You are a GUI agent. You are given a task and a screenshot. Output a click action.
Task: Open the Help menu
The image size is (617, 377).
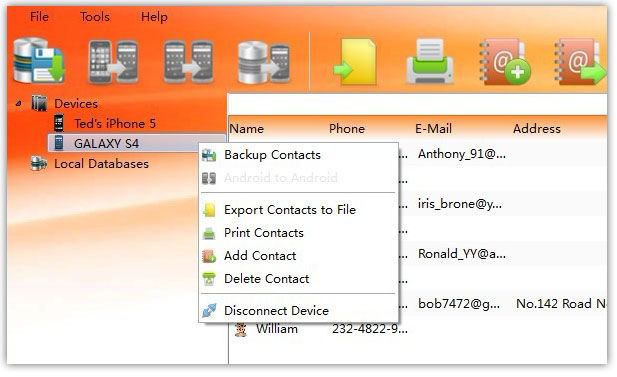coord(154,17)
